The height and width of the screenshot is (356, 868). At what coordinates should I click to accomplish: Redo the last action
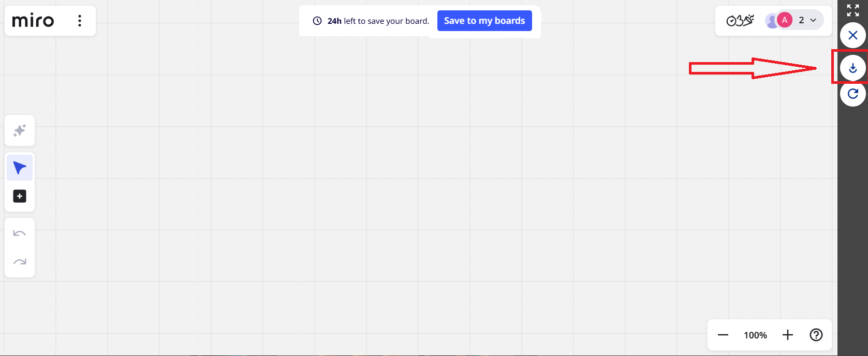tap(19, 262)
